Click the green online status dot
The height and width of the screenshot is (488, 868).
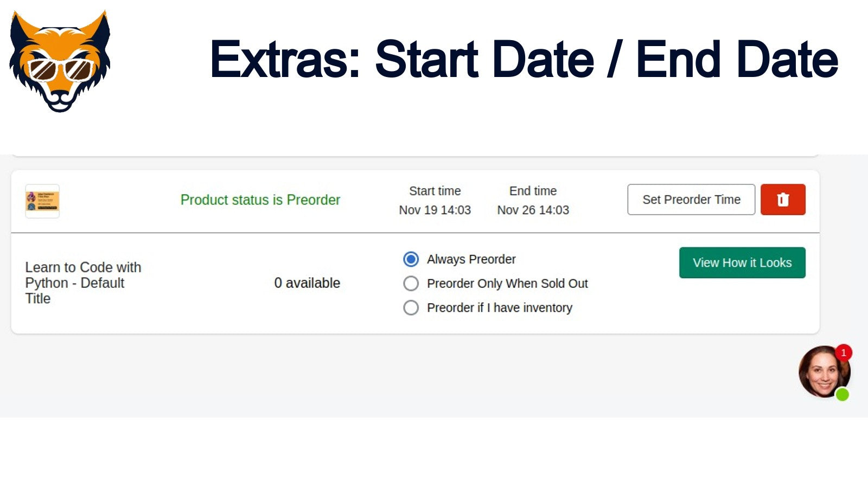point(841,394)
